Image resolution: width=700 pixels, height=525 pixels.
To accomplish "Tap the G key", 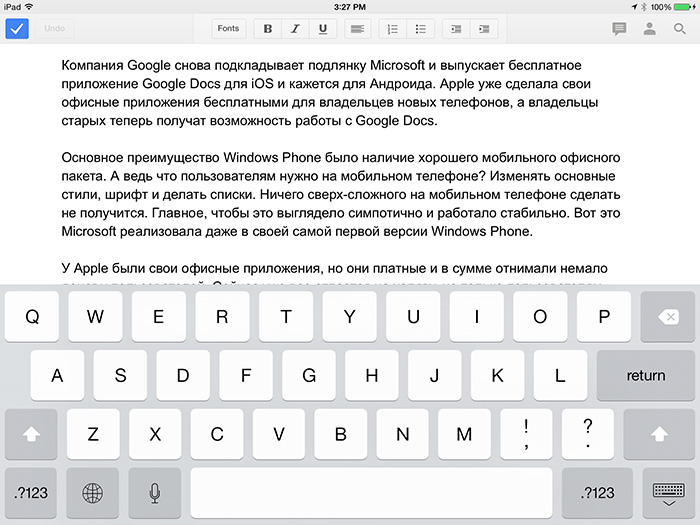I will pos(309,375).
